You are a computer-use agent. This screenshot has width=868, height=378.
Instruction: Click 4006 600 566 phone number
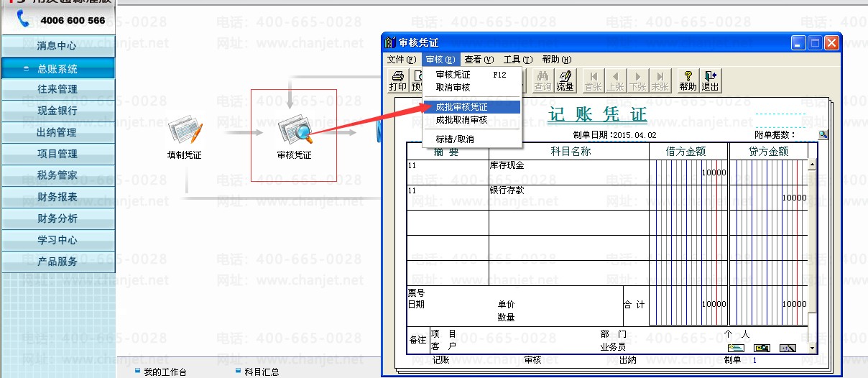coord(73,20)
